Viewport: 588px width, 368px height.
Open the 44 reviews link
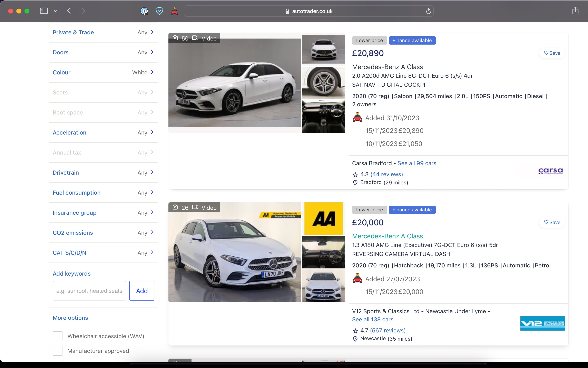click(386, 174)
